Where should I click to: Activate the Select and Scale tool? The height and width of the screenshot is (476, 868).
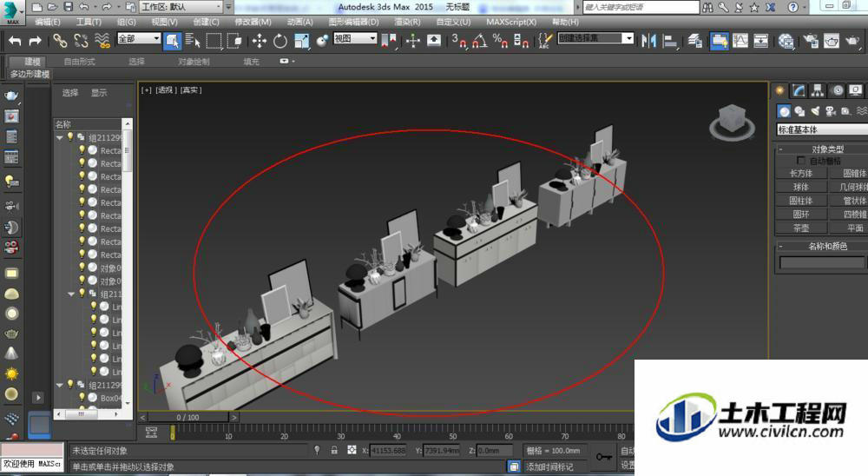[302, 41]
